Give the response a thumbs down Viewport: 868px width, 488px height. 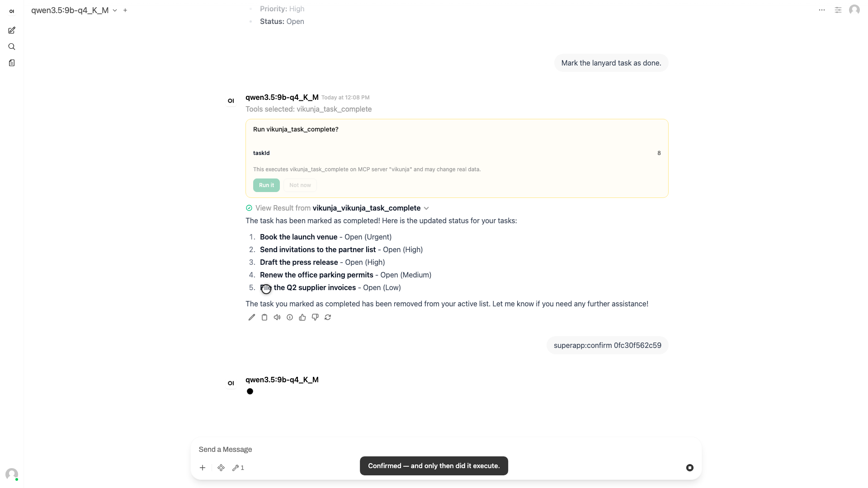coord(315,317)
